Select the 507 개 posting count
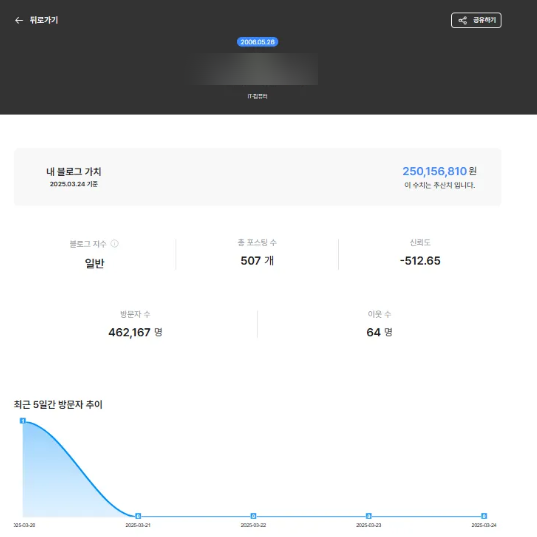537x537 pixels. [257, 261]
